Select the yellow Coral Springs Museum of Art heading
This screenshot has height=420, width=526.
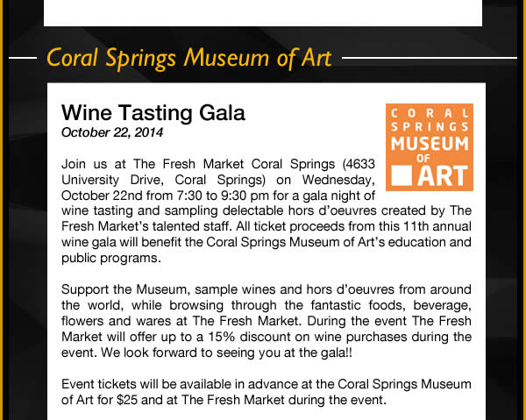click(x=188, y=58)
